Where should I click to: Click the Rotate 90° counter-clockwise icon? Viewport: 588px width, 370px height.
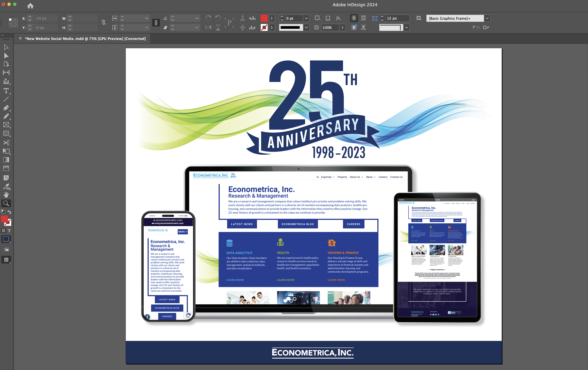coord(218,18)
